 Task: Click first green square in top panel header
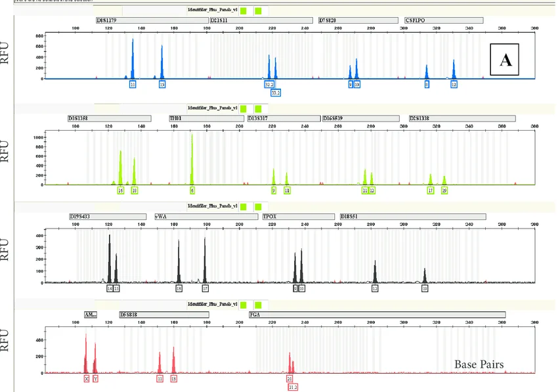(x=244, y=11)
